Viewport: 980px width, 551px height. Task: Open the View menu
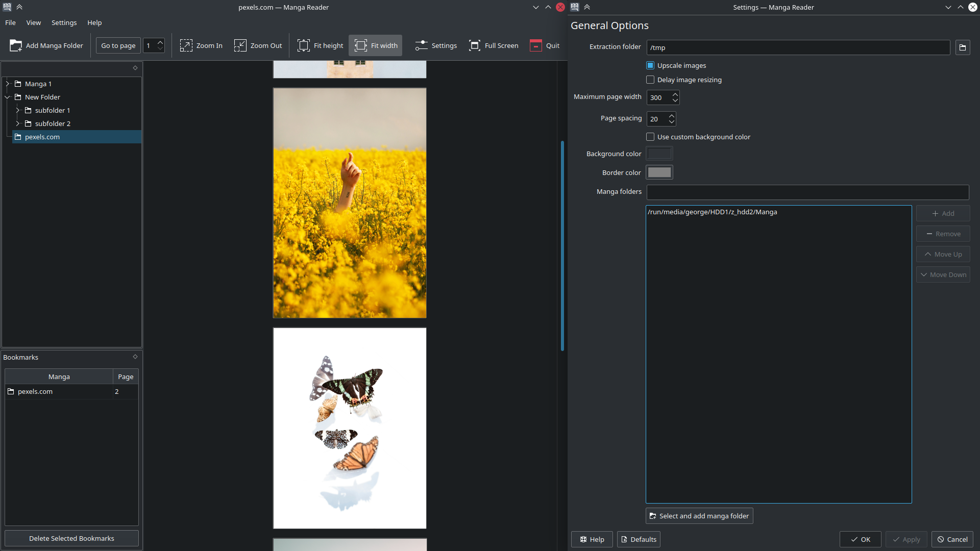coord(34,23)
